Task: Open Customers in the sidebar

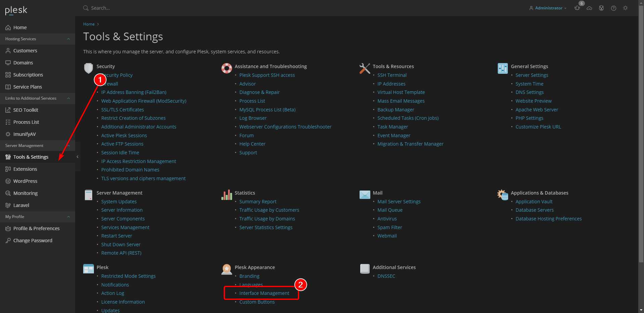Action: 38,51
